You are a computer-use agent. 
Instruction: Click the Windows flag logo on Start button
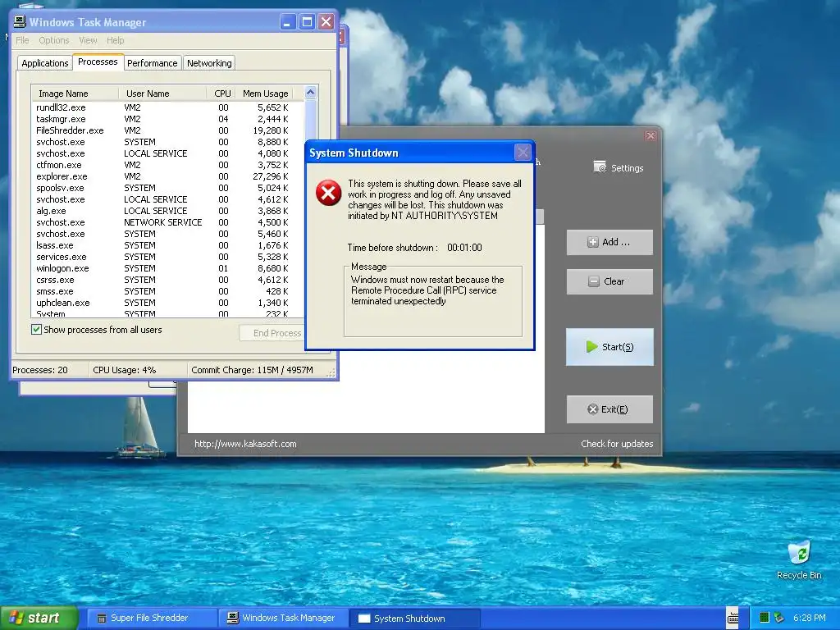tap(16, 618)
